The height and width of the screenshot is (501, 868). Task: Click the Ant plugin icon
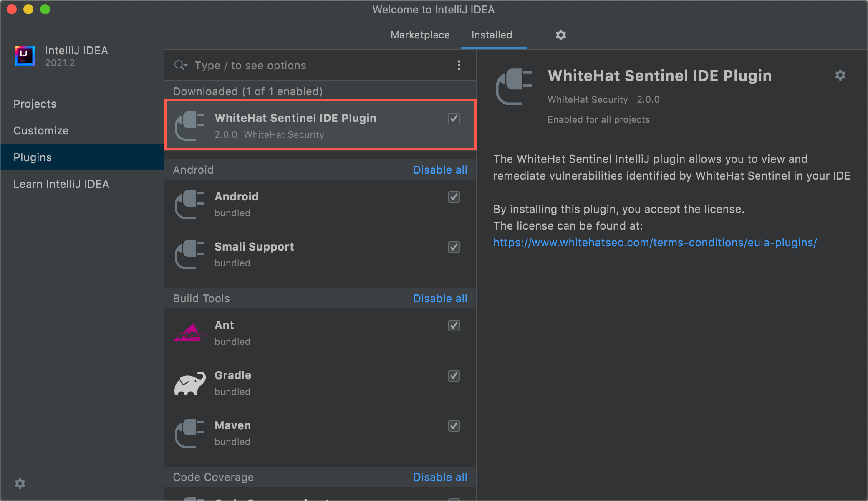coord(189,333)
